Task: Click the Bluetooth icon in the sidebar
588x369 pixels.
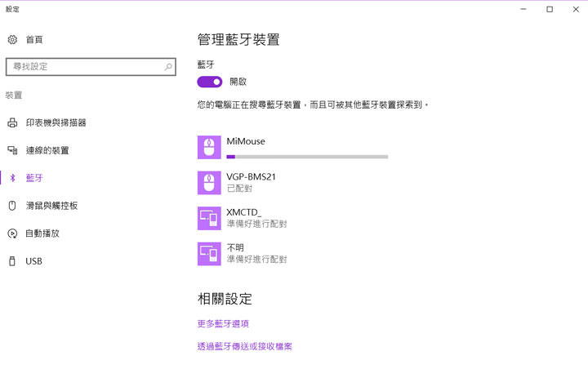Action: (12, 178)
